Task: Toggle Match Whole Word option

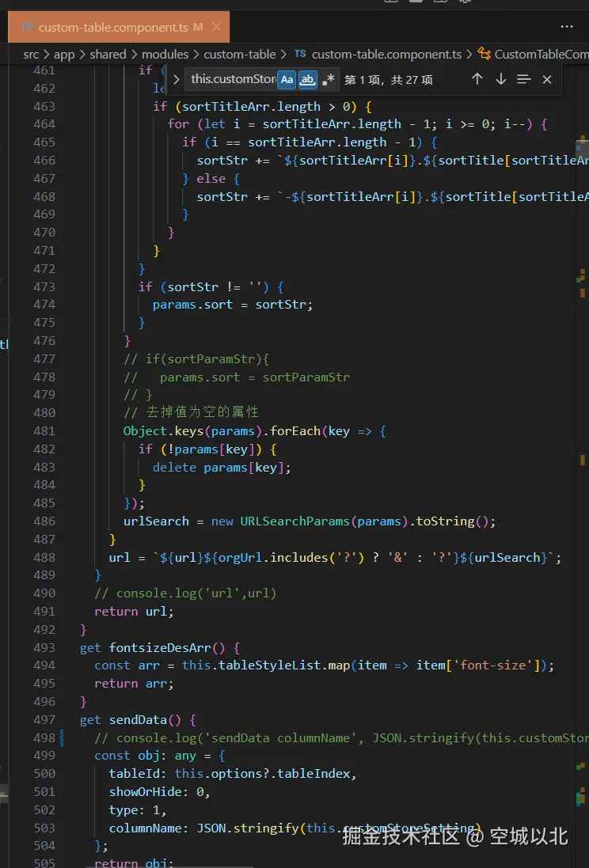Action: [307, 79]
